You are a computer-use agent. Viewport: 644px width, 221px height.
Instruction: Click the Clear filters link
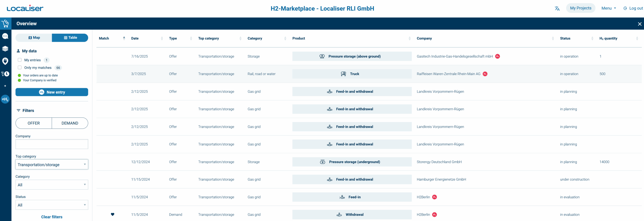(x=52, y=217)
